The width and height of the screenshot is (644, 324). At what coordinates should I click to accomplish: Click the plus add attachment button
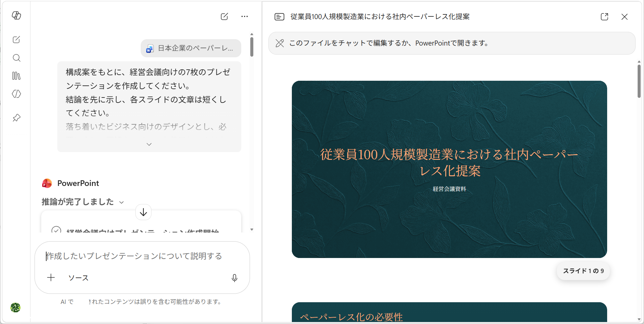click(51, 277)
